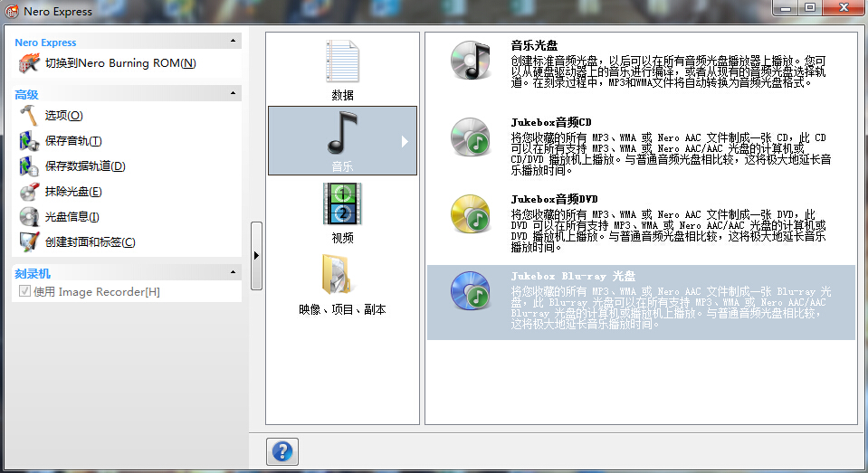Close the Nero Express window
868x473 pixels.
[844, 8]
